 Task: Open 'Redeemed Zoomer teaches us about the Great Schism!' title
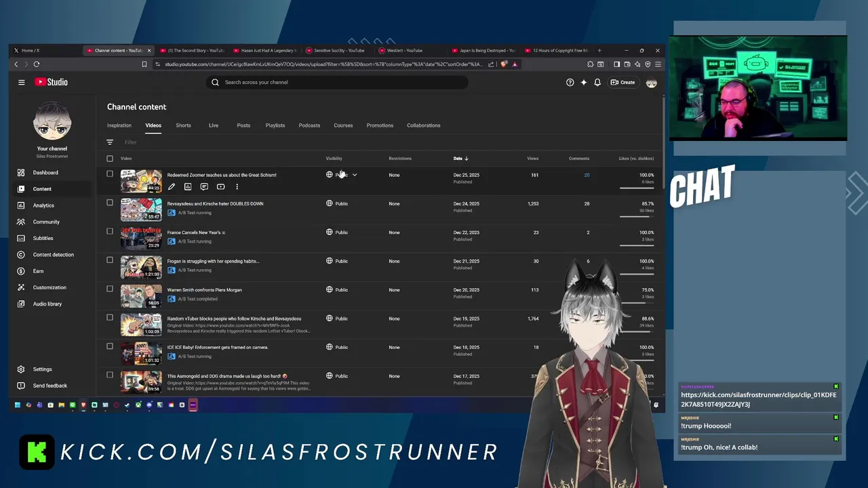click(x=222, y=175)
